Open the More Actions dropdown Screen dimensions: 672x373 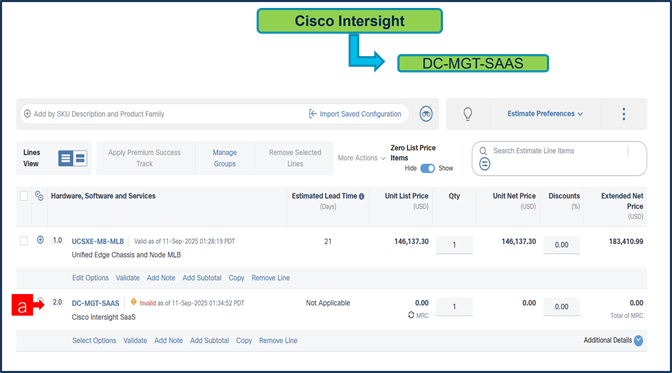point(361,158)
